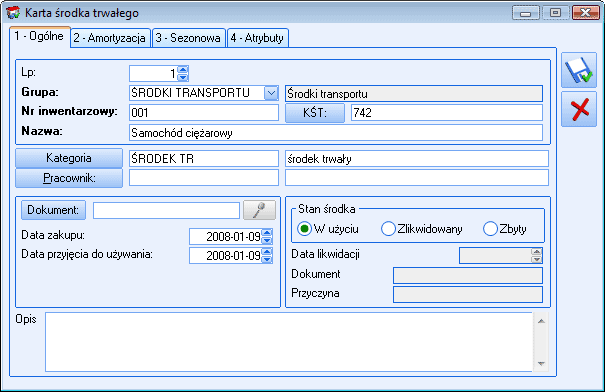Viewport: 605px width, 392px height.
Task: Click the KŚT button
Action: click(315, 113)
